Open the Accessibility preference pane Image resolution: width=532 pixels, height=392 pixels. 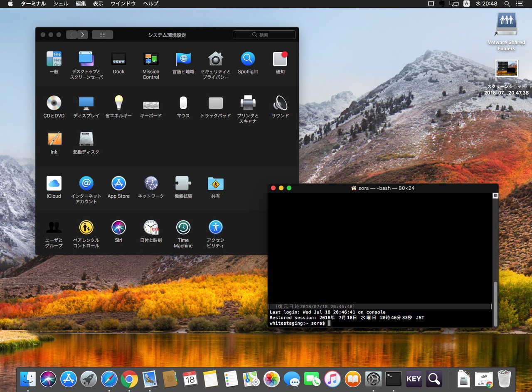[215, 228]
